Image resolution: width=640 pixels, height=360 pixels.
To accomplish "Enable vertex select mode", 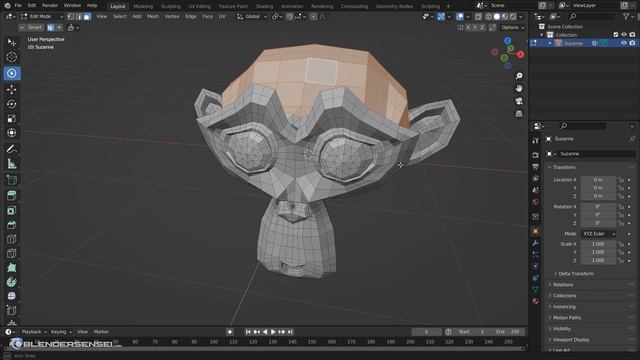I will 71,17.
